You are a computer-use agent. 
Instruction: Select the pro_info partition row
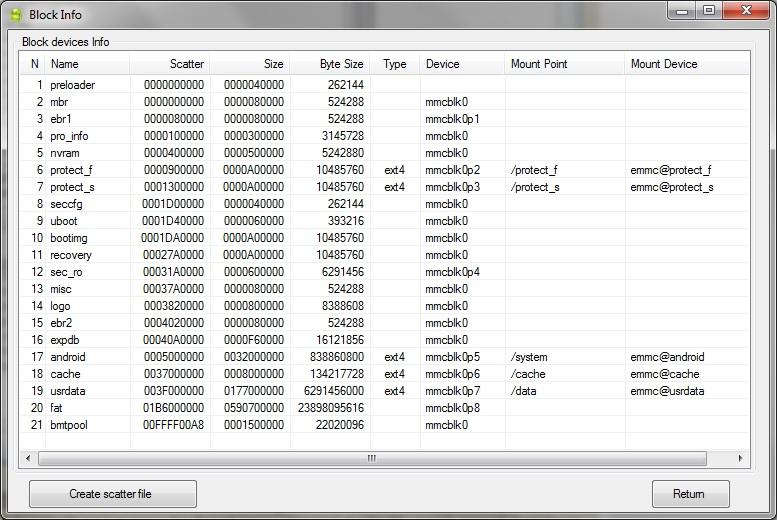385,136
